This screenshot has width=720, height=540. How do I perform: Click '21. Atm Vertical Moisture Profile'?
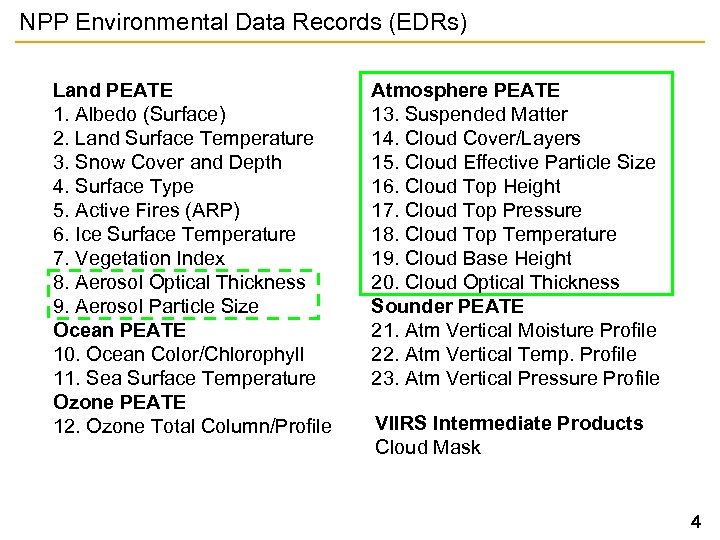tap(514, 330)
